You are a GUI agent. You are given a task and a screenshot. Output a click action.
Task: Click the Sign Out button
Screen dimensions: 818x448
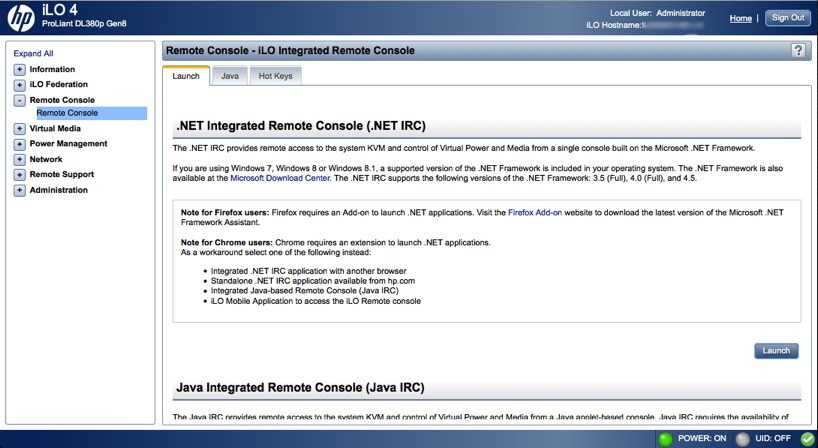click(x=788, y=18)
